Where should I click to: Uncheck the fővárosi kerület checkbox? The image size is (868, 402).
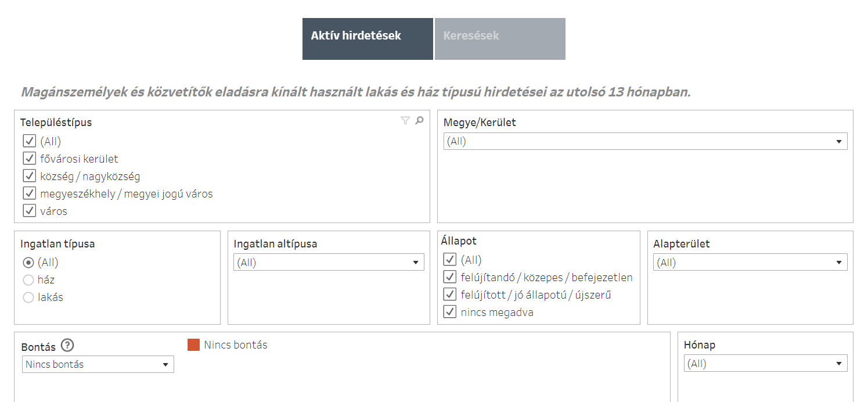click(x=30, y=159)
